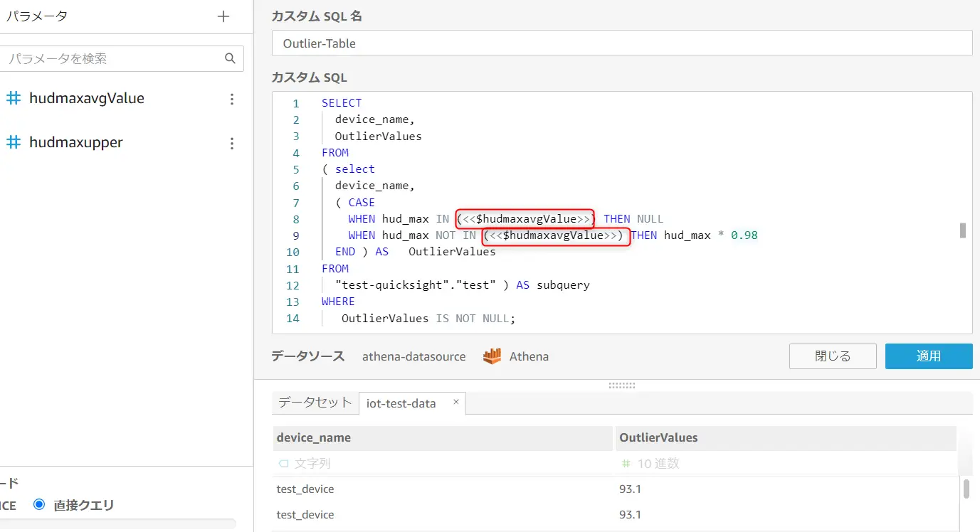Select the hudmaxupper parameter

75,143
